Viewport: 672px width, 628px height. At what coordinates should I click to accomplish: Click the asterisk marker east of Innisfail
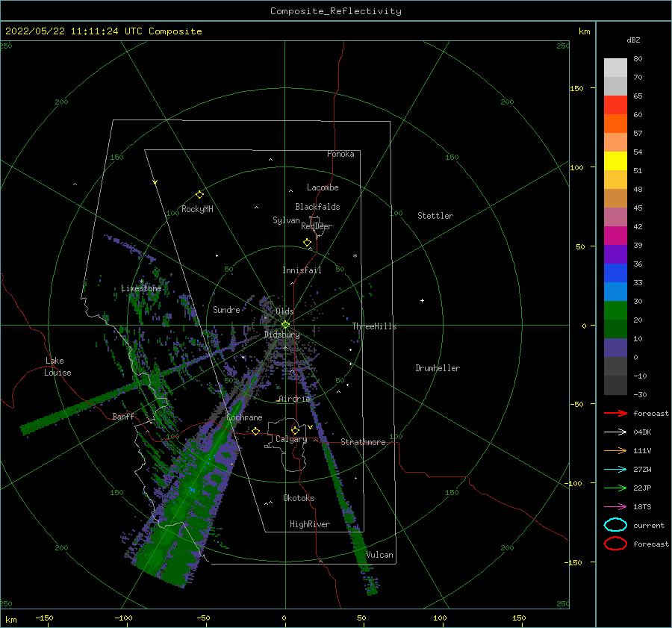coord(355,256)
